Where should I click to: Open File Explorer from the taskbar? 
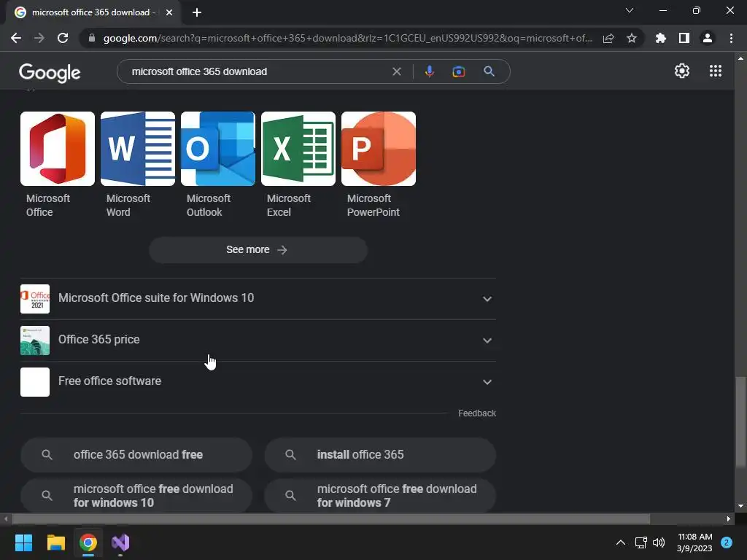(55, 542)
